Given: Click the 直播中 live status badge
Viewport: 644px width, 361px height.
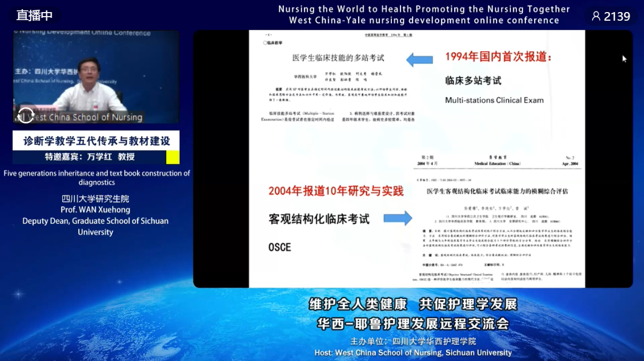Looking at the screenshot, I should click(x=34, y=16).
